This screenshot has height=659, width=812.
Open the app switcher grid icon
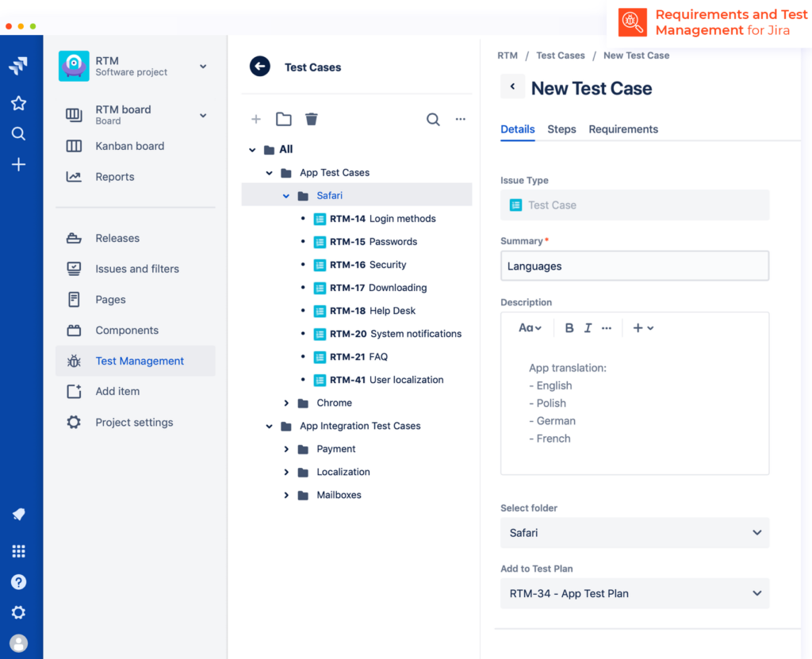click(19, 551)
